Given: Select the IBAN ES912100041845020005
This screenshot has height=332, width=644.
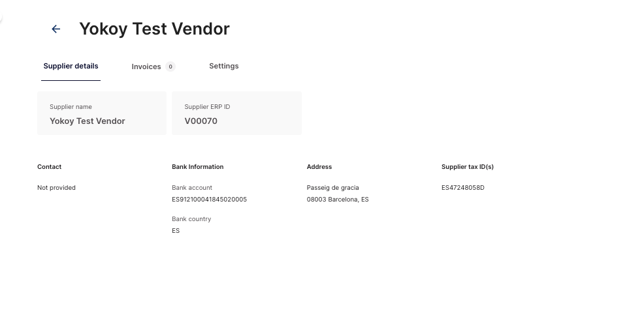Looking at the screenshot, I should coord(210,200).
